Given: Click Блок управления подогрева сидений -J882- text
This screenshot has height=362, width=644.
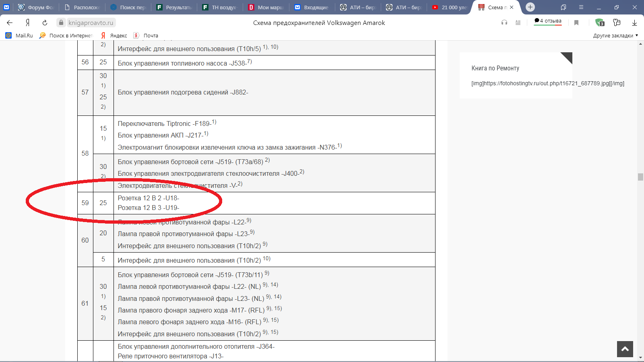Looking at the screenshot, I should click(x=183, y=93).
